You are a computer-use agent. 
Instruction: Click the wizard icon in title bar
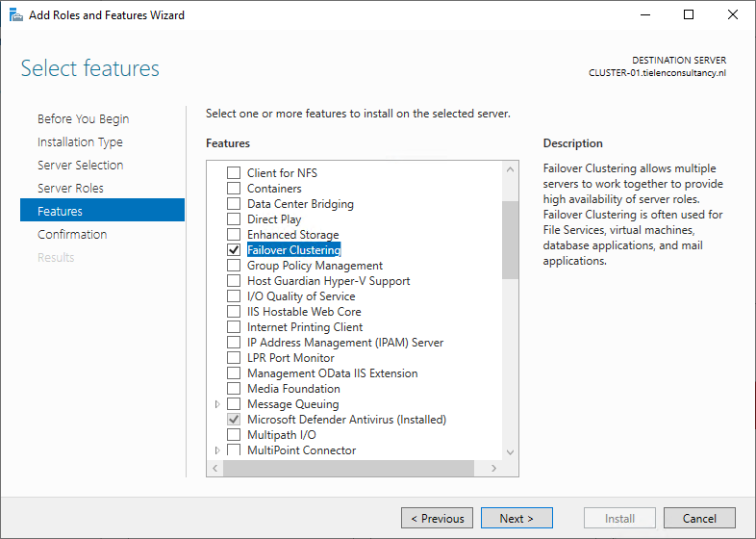(16, 15)
